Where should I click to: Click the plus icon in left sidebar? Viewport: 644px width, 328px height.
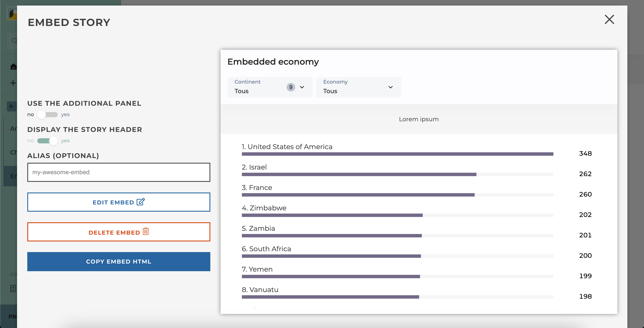pos(13,83)
